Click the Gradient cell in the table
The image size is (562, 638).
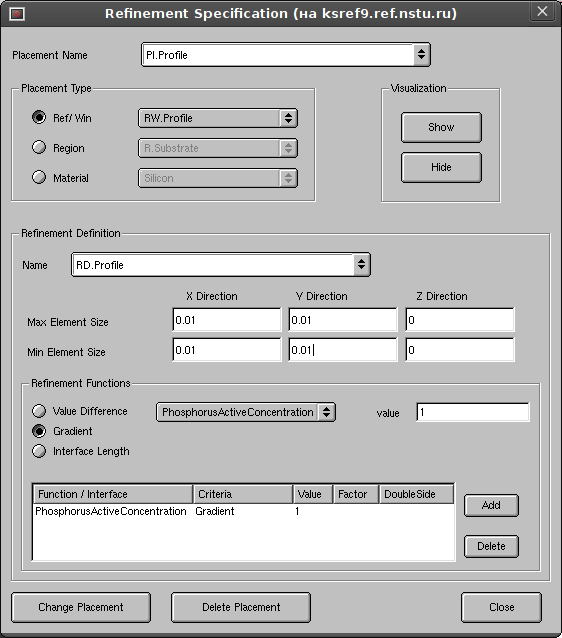(x=215, y=511)
